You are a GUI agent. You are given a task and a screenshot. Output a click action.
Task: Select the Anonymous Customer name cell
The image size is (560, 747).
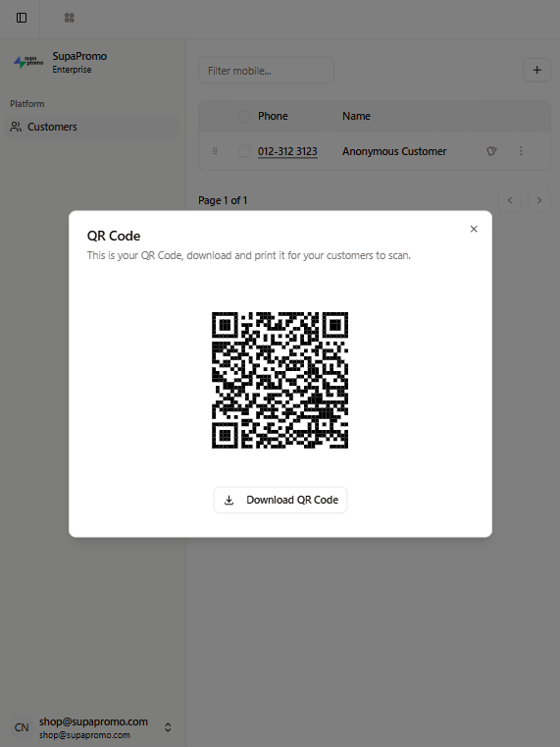point(394,151)
